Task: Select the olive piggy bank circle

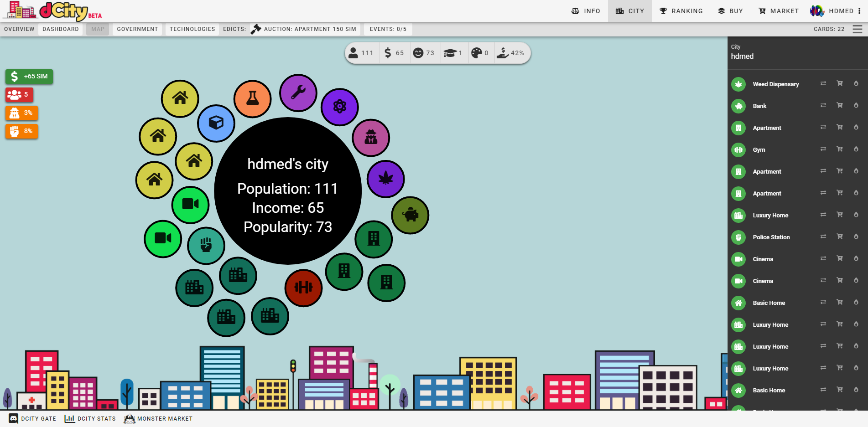Action: [411, 215]
